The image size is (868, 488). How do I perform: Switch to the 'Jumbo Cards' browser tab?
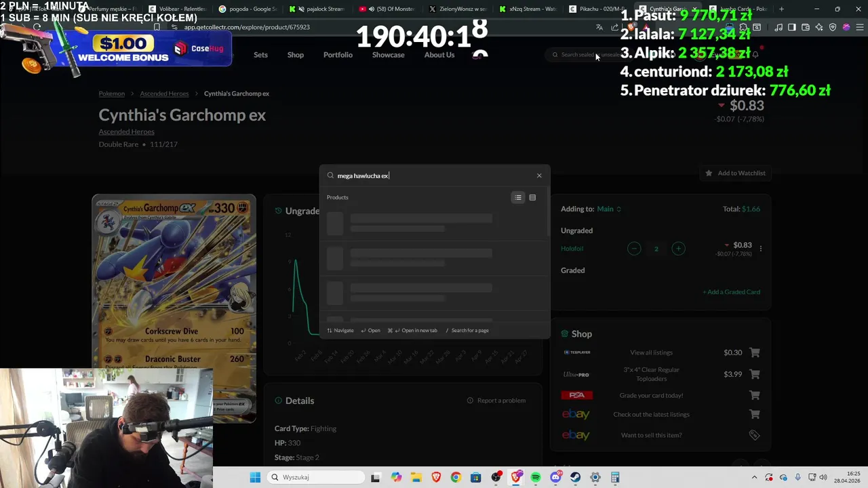(x=738, y=9)
